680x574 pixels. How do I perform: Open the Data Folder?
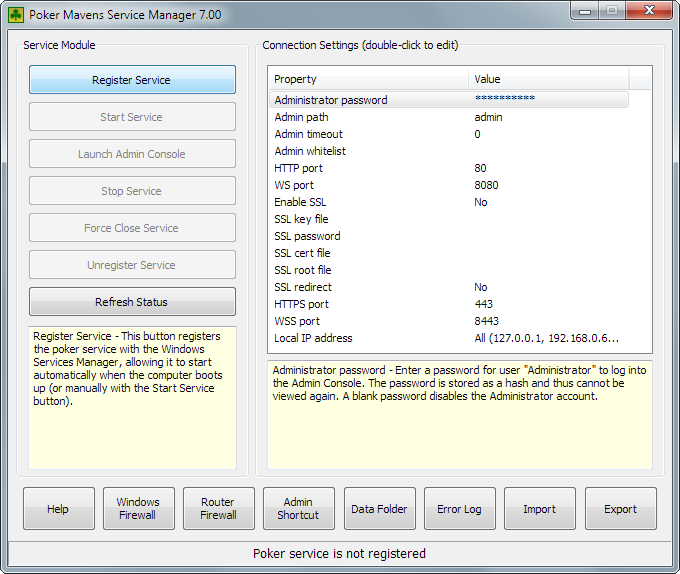[x=379, y=509]
